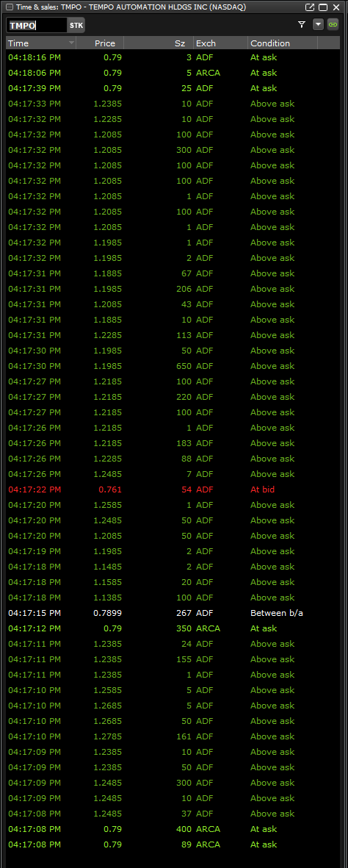The height and width of the screenshot is (868, 348).
Task: Click the 24 size cell
Action: pos(186,644)
